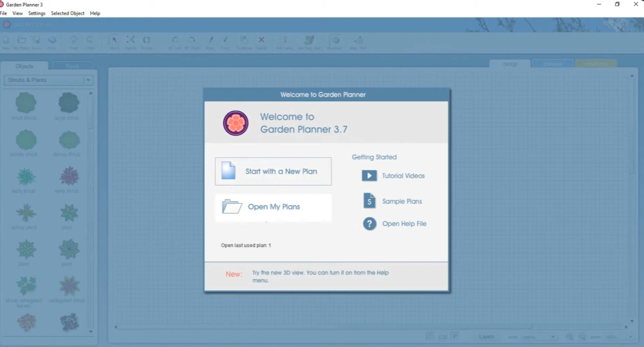Open the units metric dropdown
The height and width of the screenshot is (347, 644).
point(539,337)
